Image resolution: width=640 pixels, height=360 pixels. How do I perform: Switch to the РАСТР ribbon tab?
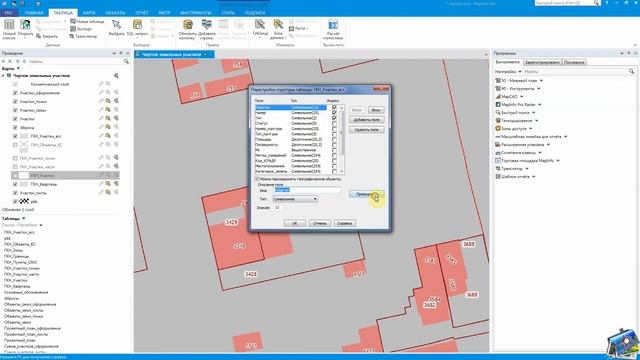(x=164, y=13)
